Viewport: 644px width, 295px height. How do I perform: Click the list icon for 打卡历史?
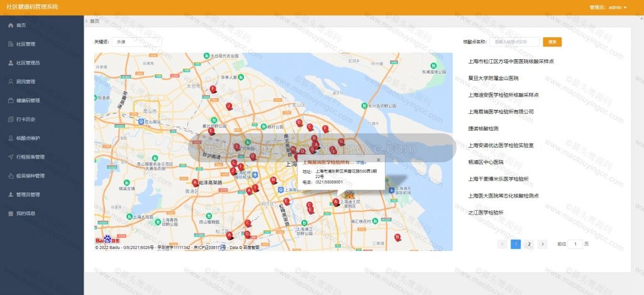click(x=11, y=120)
